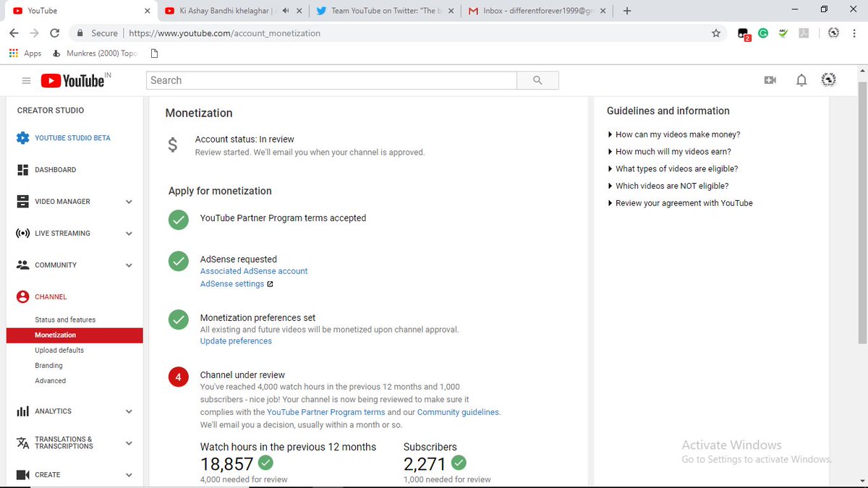Open the new tab with plus button
The height and width of the screenshot is (488, 868).
tap(627, 11)
